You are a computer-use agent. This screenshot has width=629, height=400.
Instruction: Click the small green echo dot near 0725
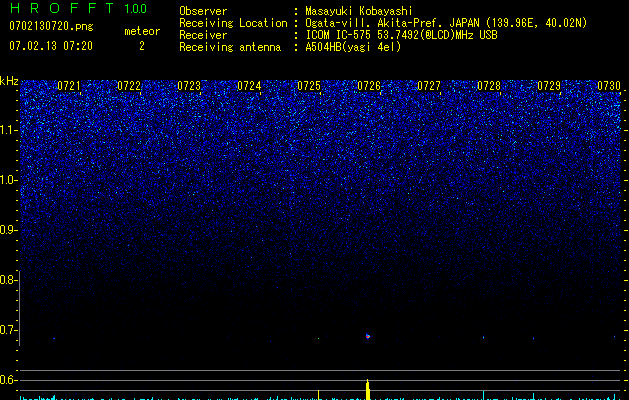pos(319,338)
